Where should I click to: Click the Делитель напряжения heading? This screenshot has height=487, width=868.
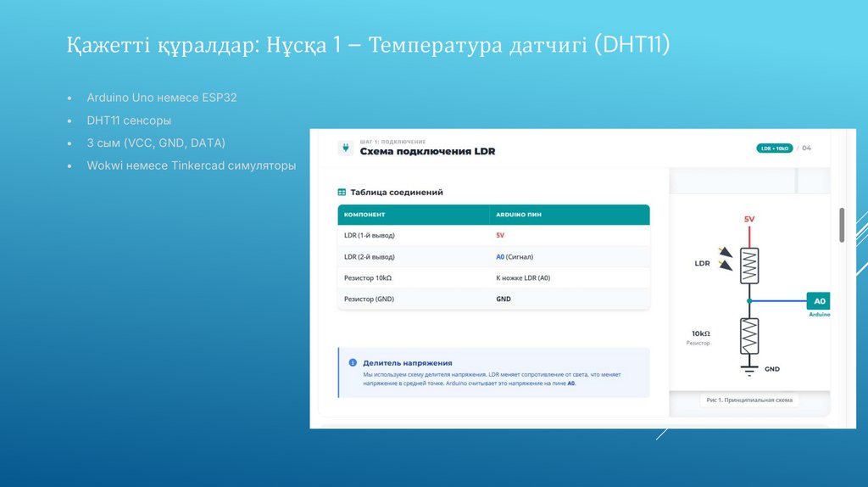(408, 363)
